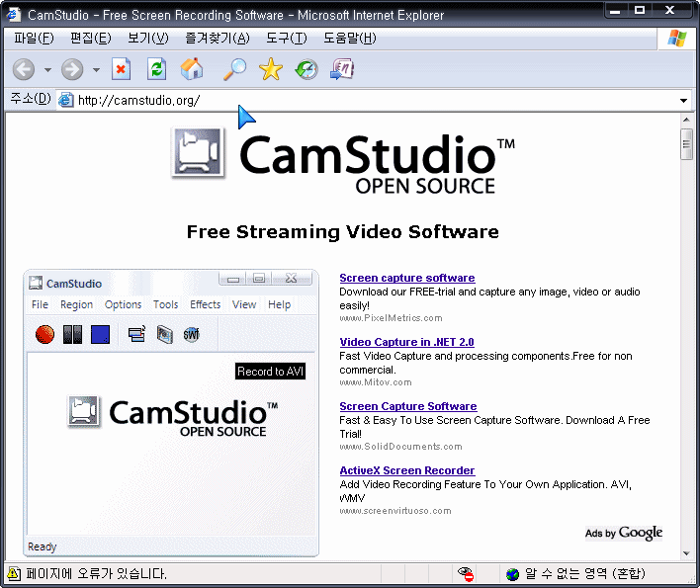Viewport: 700px width, 588px height.
Task: Open the 편집(E) menu
Action: 91,39
